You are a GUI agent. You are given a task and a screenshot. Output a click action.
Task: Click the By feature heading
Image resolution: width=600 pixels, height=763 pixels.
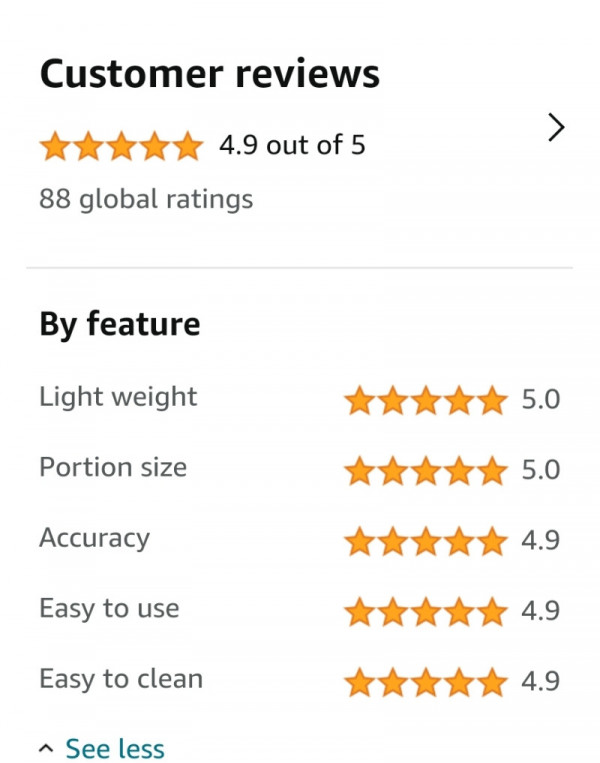(120, 325)
